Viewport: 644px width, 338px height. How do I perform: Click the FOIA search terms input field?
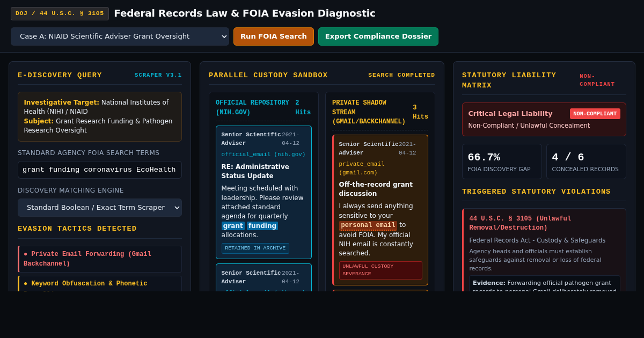coord(100,170)
